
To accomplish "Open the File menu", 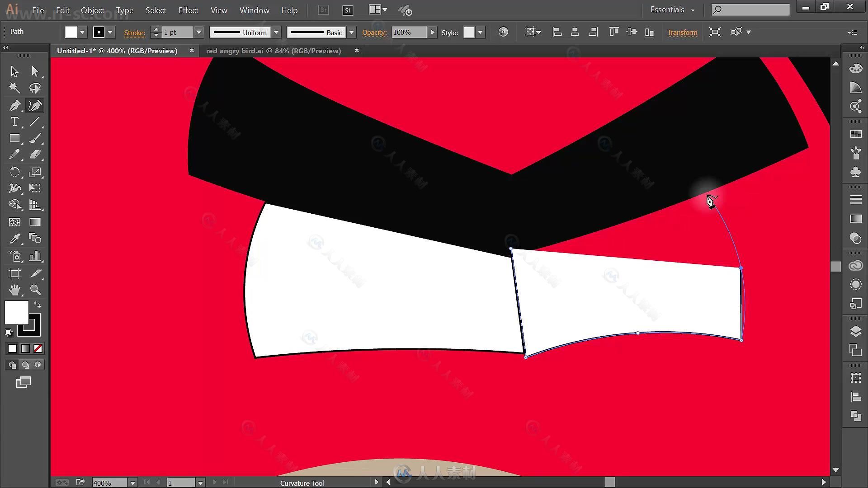I will [x=38, y=10].
